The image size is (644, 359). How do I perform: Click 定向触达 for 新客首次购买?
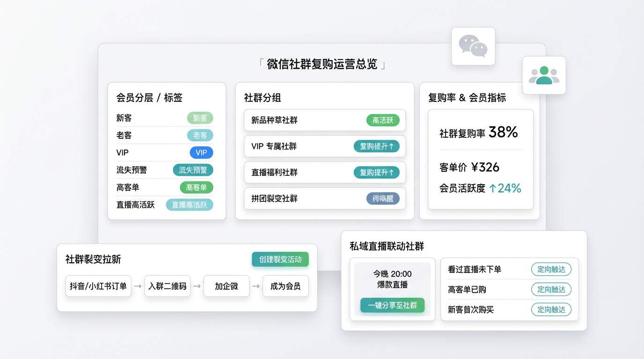[551, 309]
